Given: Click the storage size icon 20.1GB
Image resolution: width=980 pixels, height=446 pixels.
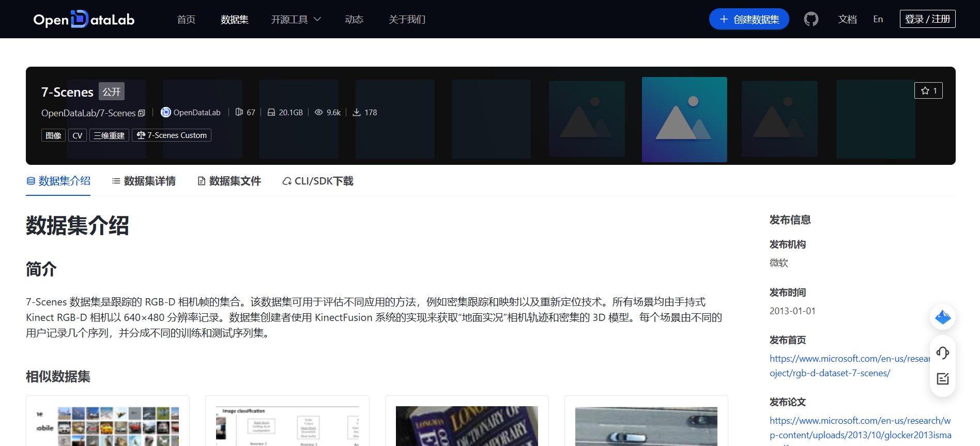Looking at the screenshot, I should (271, 112).
